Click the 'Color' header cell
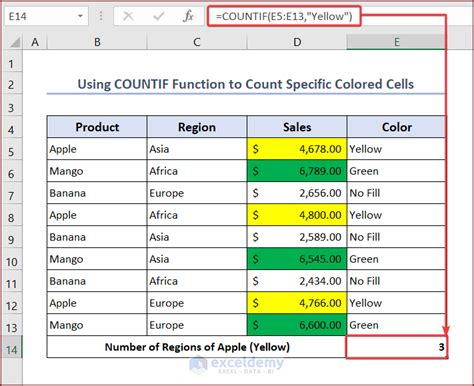This screenshot has width=474, height=386. [x=396, y=127]
